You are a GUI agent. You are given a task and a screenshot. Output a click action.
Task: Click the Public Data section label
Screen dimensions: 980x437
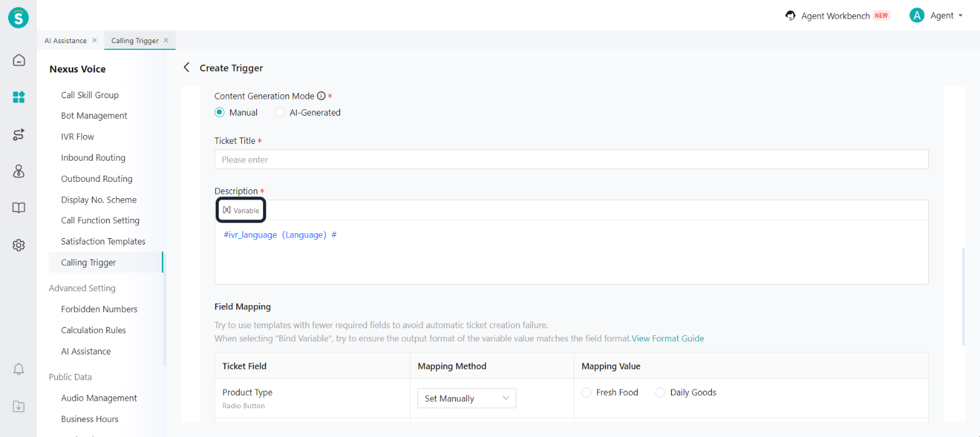(x=70, y=377)
